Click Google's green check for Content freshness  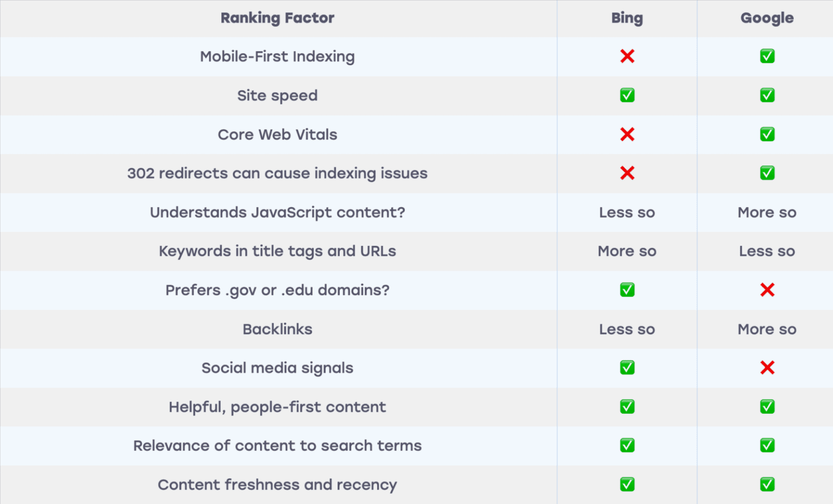(x=767, y=484)
